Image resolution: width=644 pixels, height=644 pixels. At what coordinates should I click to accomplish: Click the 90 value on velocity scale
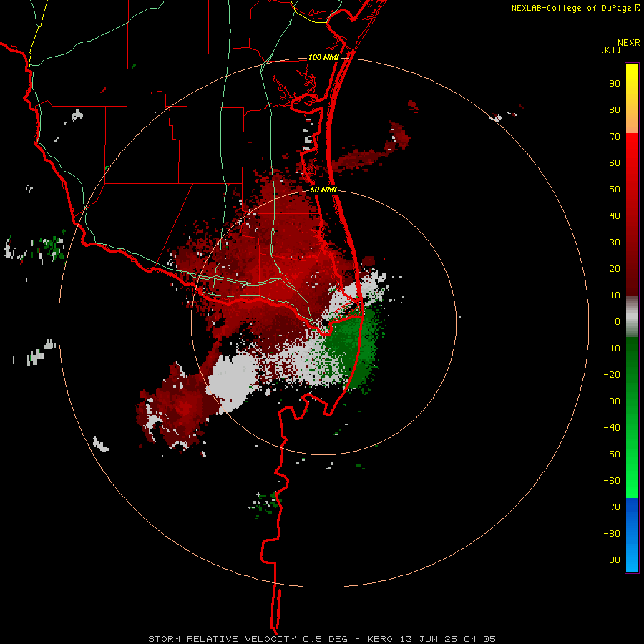(615, 84)
